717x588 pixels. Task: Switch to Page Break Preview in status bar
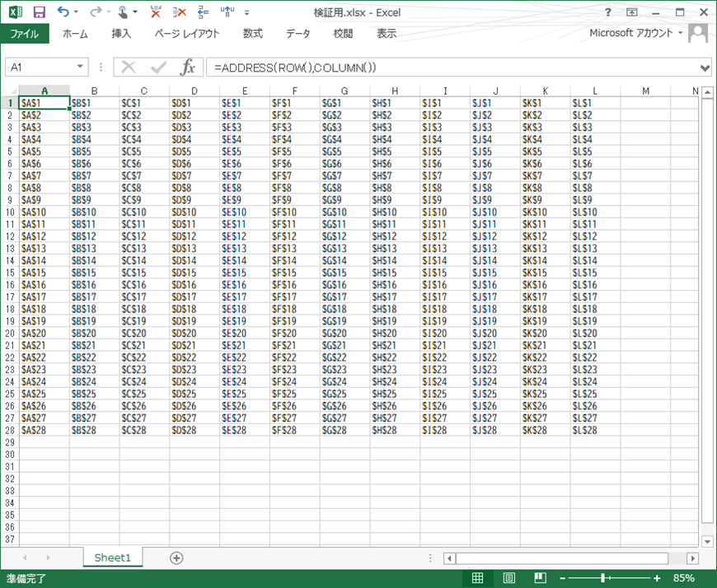pyautogui.click(x=540, y=578)
